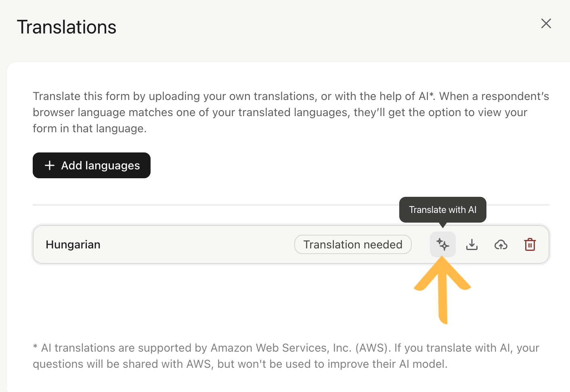
Task: Click the Translation needed status badge
Action: click(353, 244)
